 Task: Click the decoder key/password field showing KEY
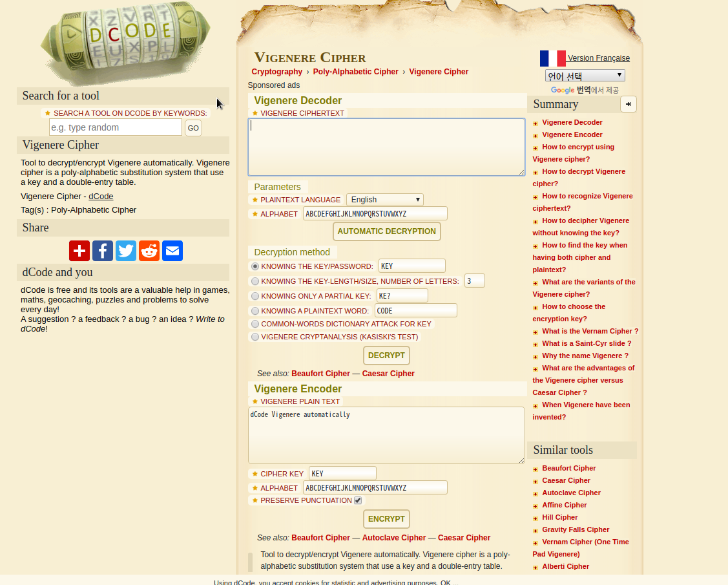point(412,266)
